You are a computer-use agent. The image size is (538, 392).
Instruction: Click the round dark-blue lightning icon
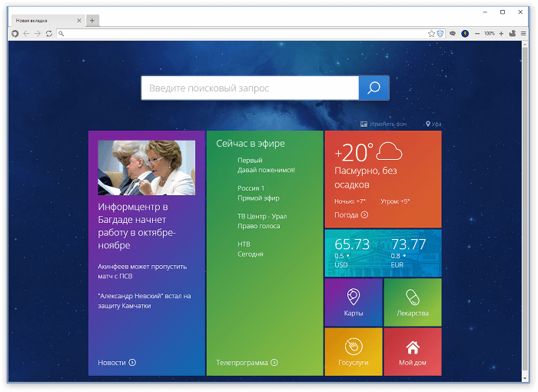465,34
